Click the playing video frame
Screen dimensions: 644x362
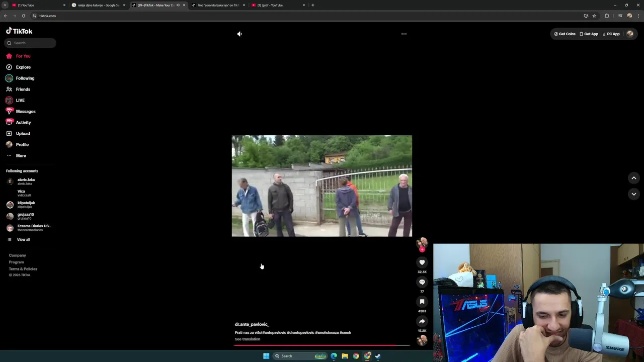coord(322,186)
